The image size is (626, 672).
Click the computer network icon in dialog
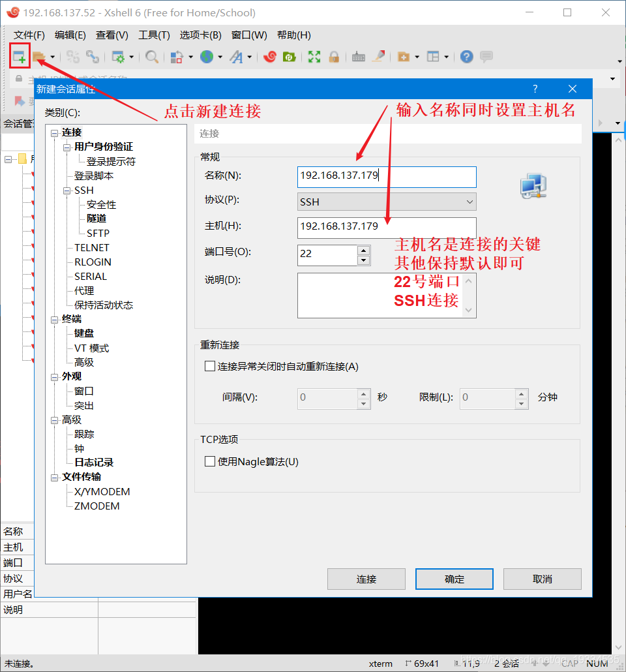[533, 186]
